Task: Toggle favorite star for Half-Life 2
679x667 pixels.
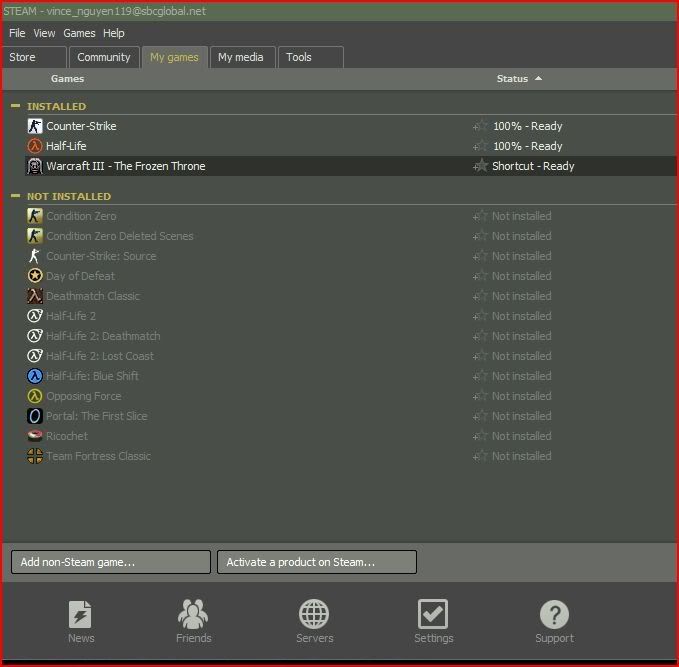Action: [x=480, y=316]
